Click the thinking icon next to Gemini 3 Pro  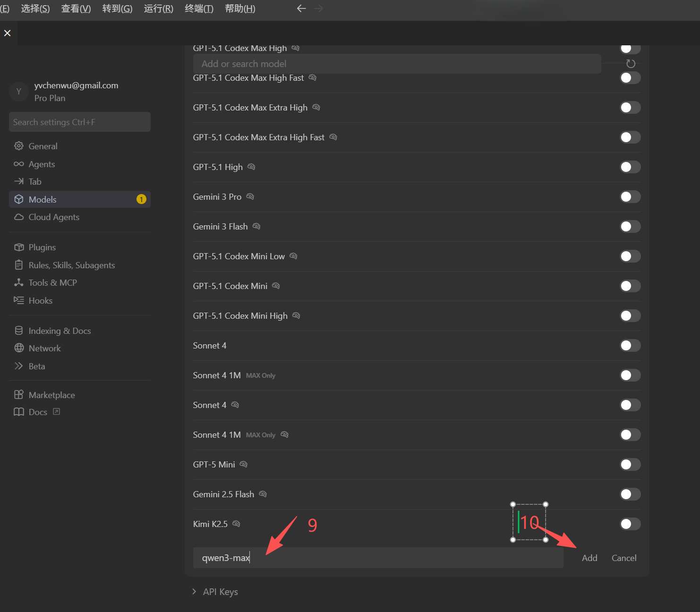coord(250,196)
